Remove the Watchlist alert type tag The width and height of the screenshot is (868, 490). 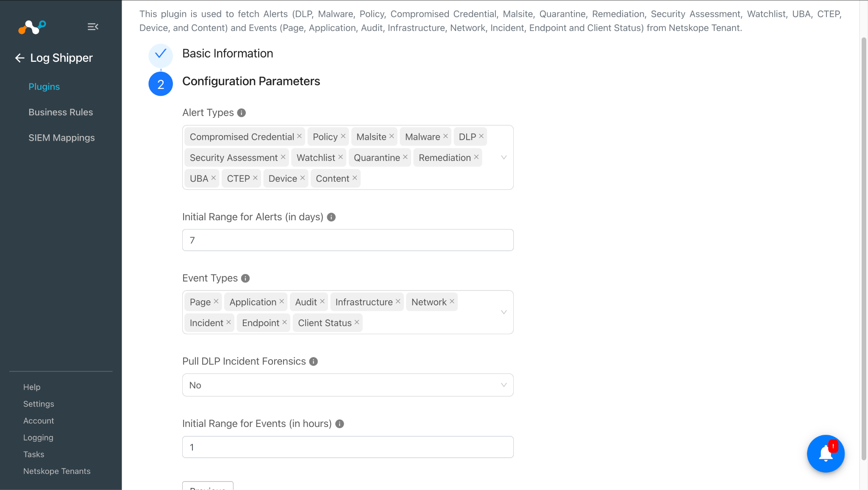340,157
